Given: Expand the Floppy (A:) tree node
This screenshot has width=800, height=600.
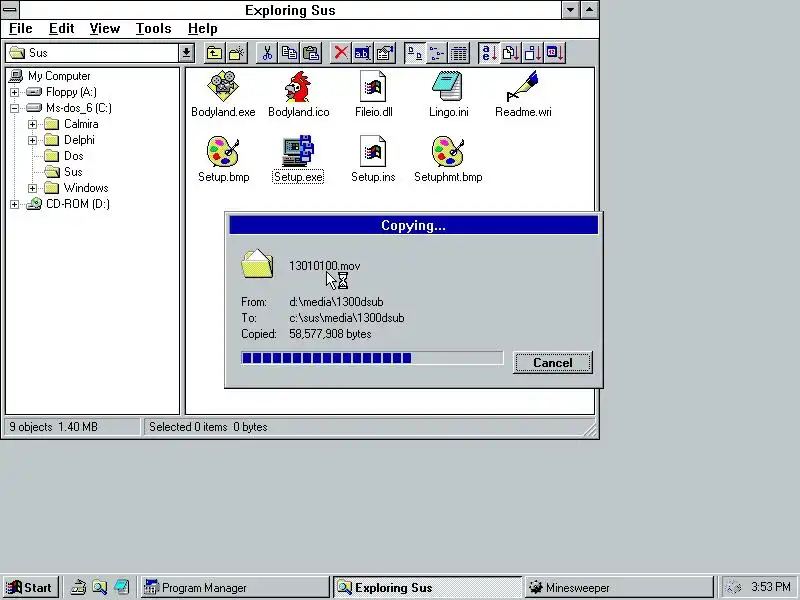Looking at the screenshot, I should pyautogui.click(x=14, y=92).
